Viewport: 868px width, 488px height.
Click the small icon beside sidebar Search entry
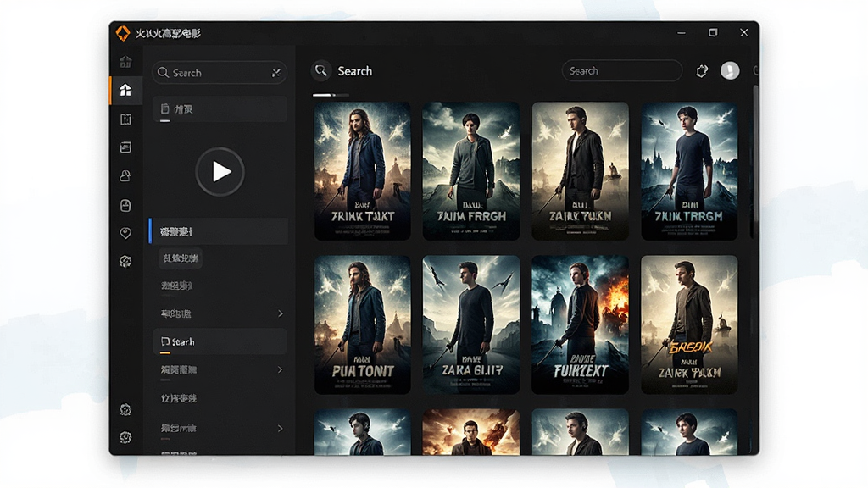coord(165,341)
